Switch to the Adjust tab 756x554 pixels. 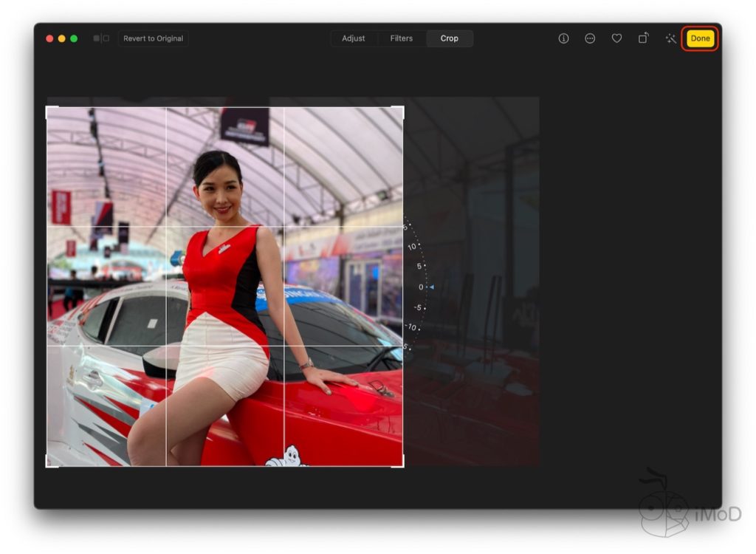tap(353, 38)
